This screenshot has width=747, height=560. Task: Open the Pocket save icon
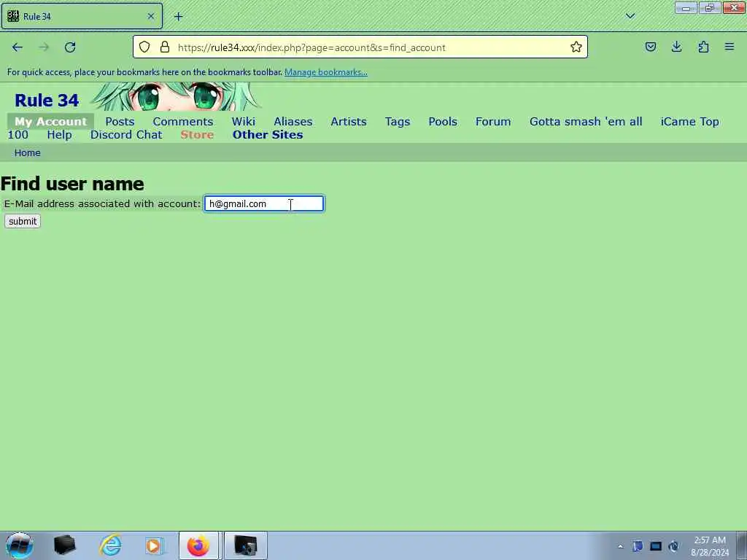650,47
